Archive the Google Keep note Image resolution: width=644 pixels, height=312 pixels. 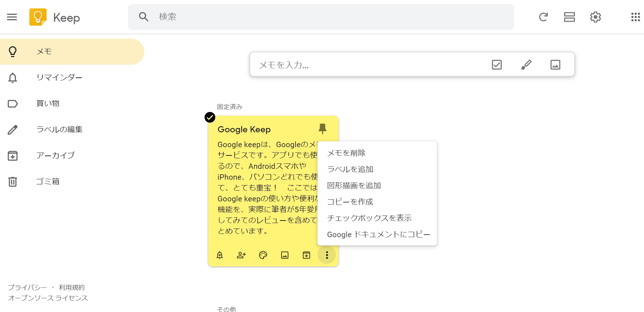coord(306,255)
